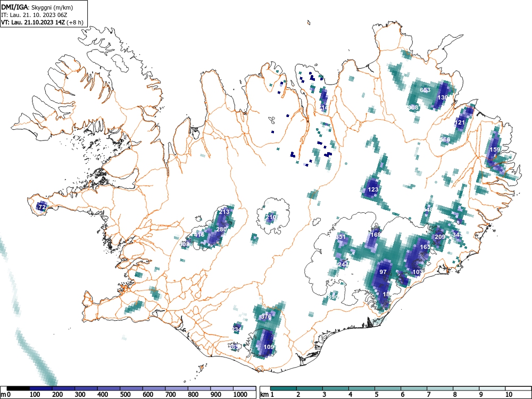Click the white 10 km legend swatch
Viewport: 532px width, 399px height.
coord(518,388)
